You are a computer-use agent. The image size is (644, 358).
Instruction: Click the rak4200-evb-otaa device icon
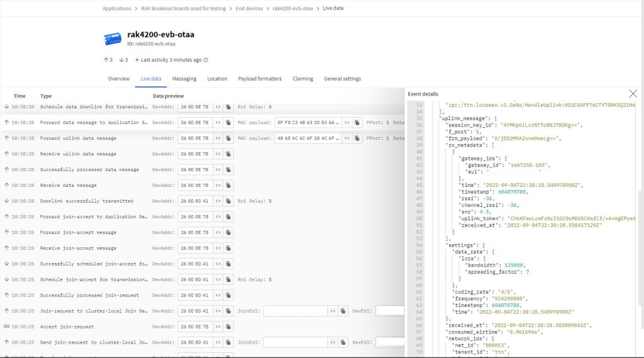(x=113, y=38)
